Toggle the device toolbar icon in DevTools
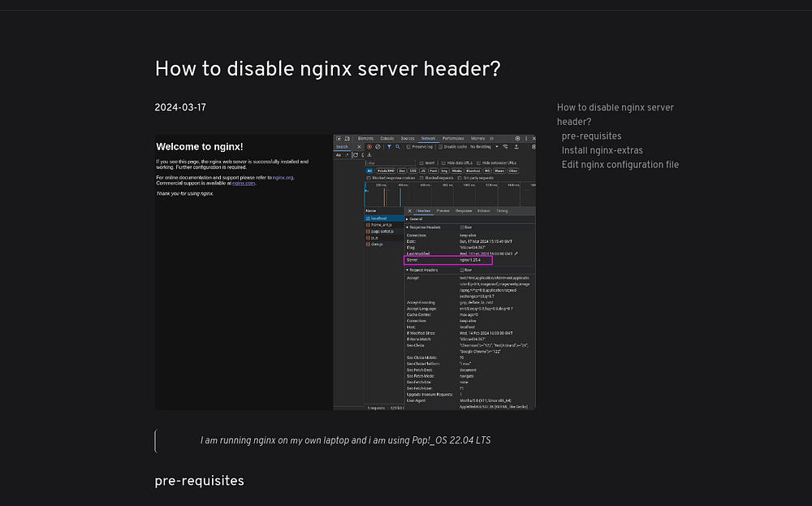This screenshot has height=506, width=812. tap(347, 139)
